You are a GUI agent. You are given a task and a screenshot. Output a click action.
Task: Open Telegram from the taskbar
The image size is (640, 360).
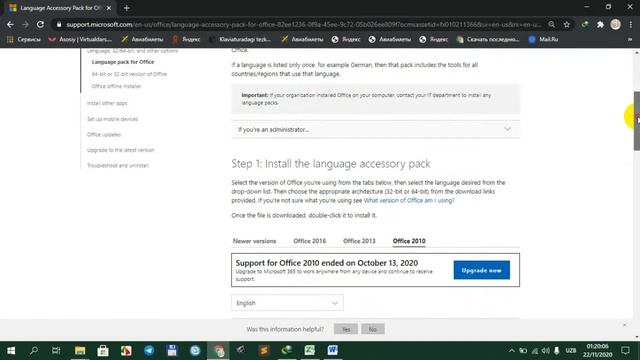149,350
